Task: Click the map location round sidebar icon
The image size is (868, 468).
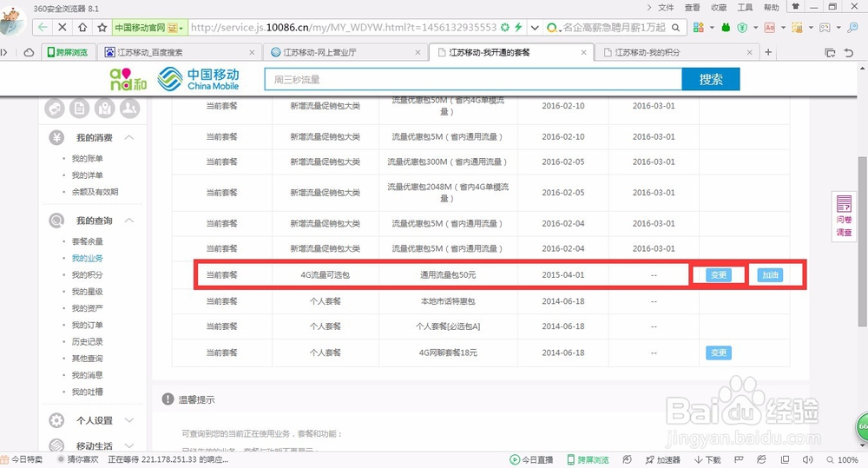Action: (105, 108)
